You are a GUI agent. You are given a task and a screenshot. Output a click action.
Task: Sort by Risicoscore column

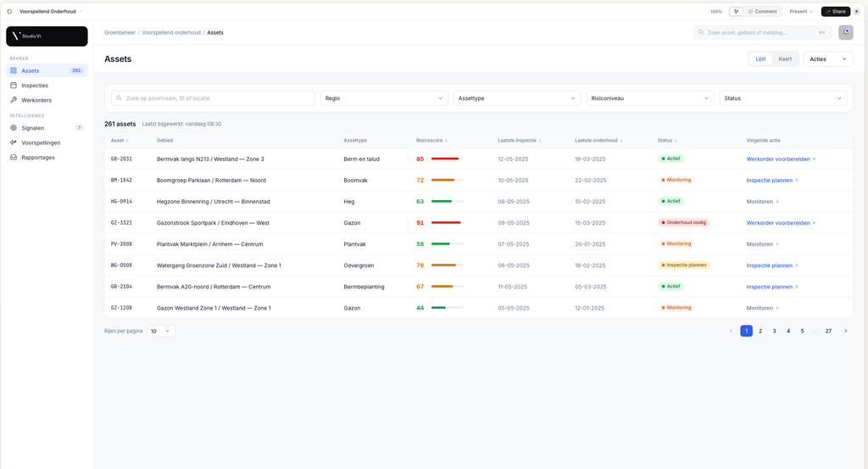(x=431, y=141)
